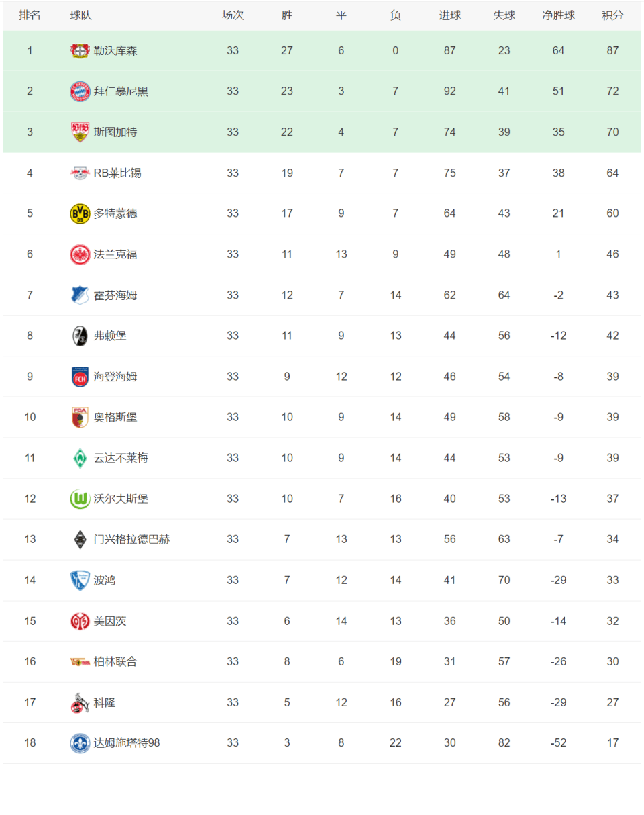The width and height of the screenshot is (644, 815).
Task: Click the Werder Bremen (云达不莱梅) diamond logo
Action: (x=80, y=458)
